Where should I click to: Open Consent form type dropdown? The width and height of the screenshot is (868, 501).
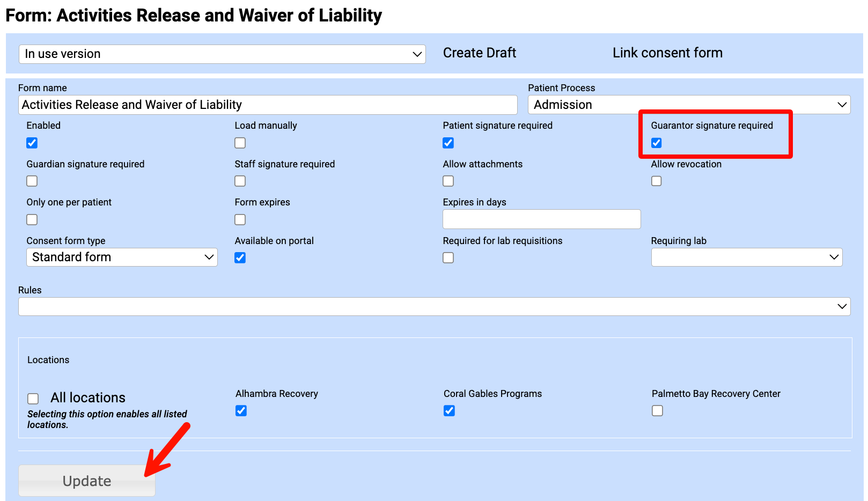(122, 257)
